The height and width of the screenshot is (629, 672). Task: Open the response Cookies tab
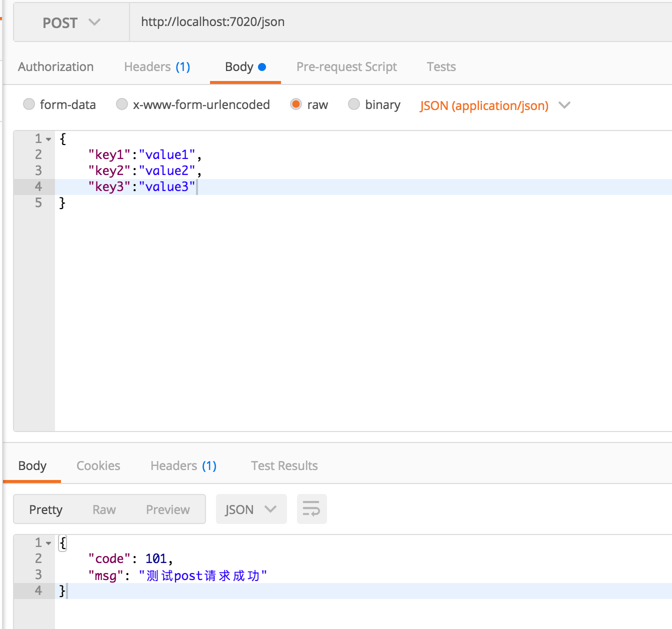click(98, 465)
